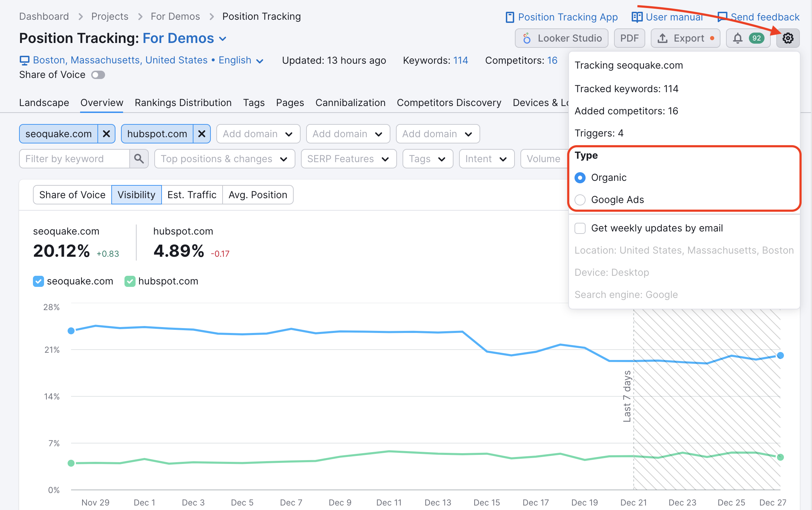Open the second Add domain dropdown
Screen dimensions: 812x510
pyautogui.click(x=348, y=134)
